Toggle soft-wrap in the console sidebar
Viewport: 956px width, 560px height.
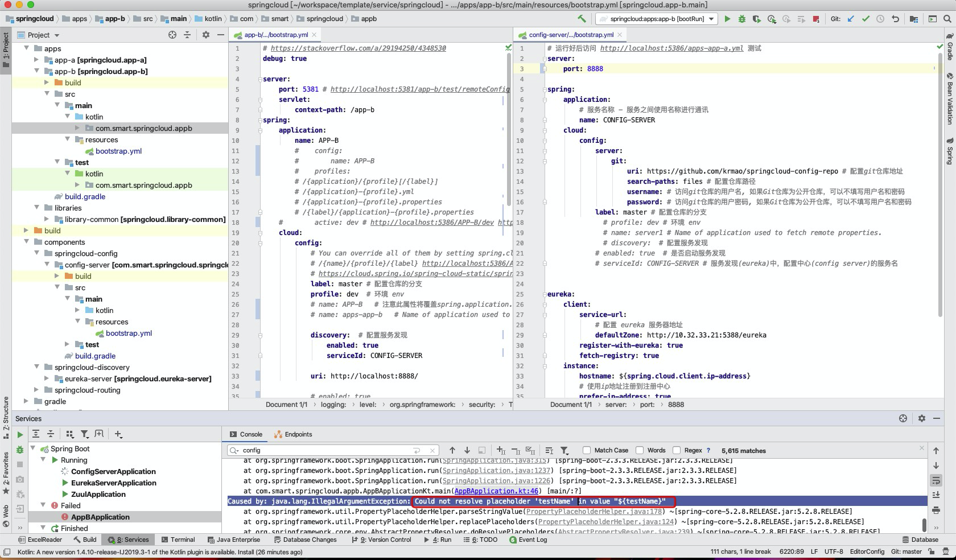936,480
